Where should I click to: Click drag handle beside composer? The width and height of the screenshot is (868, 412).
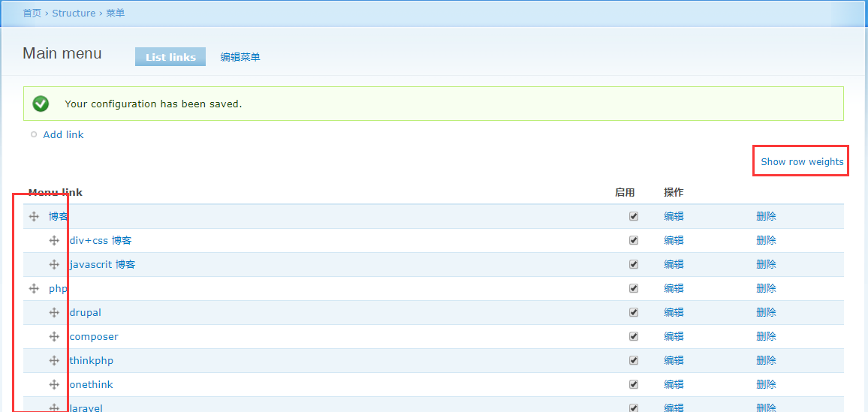point(54,336)
